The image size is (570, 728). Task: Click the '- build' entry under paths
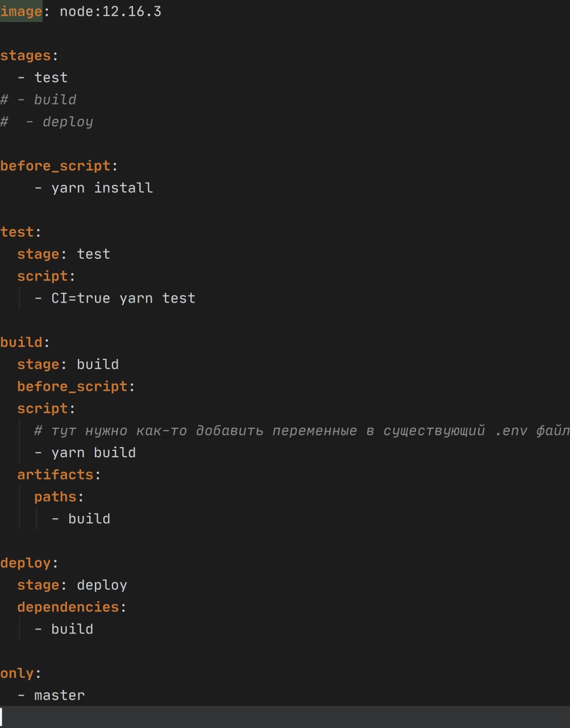pos(81,519)
